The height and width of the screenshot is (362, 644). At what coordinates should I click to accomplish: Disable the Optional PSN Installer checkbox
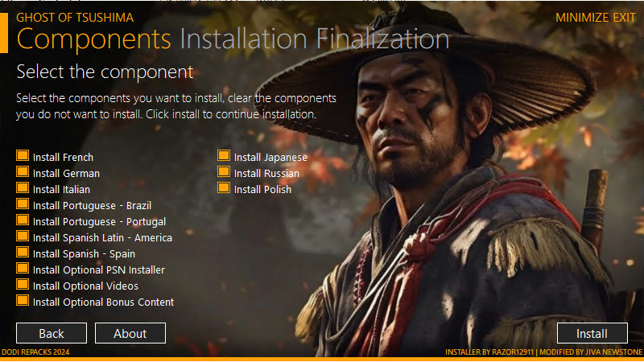click(x=23, y=269)
